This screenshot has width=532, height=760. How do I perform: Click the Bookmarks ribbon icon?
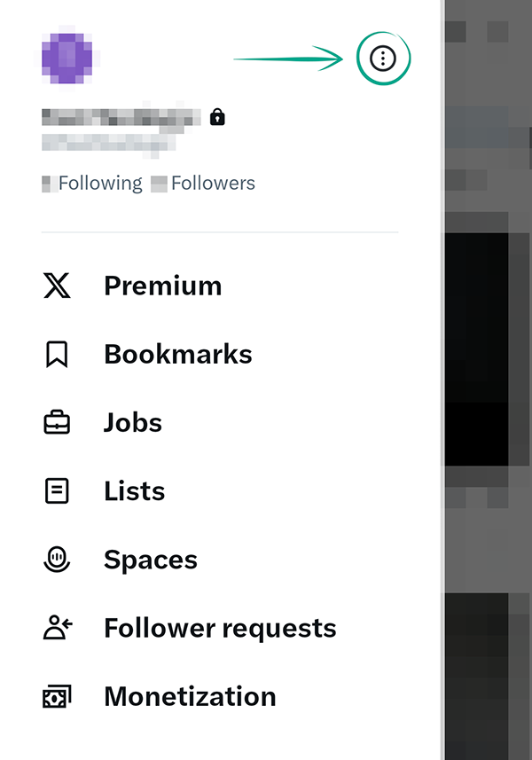pyautogui.click(x=57, y=354)
